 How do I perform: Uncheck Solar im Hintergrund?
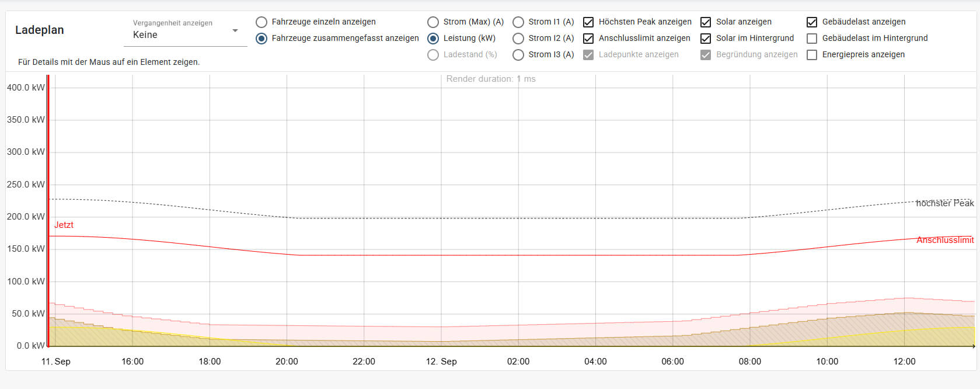[x=706, y=39]
